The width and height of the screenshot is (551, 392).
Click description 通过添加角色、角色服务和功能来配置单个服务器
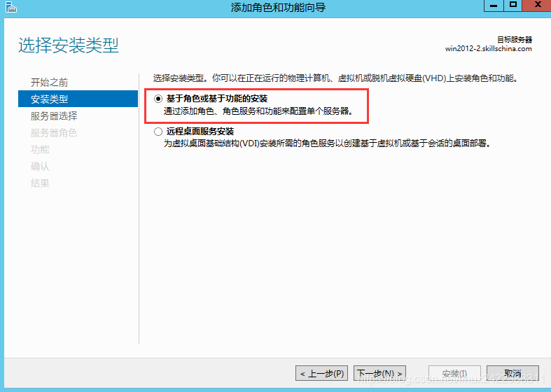click(x=258, y=111)
